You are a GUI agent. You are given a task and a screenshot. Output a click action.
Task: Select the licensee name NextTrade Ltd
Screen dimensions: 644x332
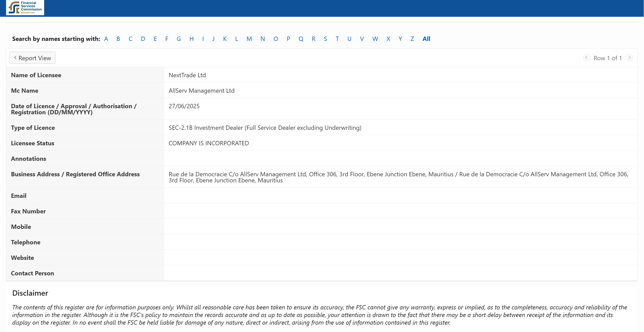[x=187, y=75]
